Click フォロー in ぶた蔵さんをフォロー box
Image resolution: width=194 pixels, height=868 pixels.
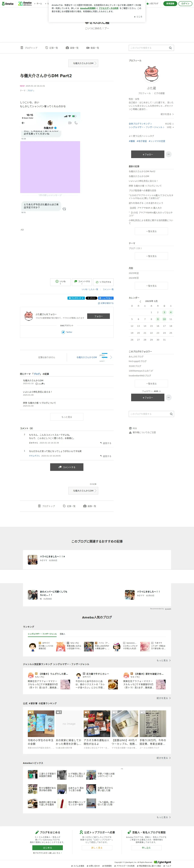click(99, 316)
